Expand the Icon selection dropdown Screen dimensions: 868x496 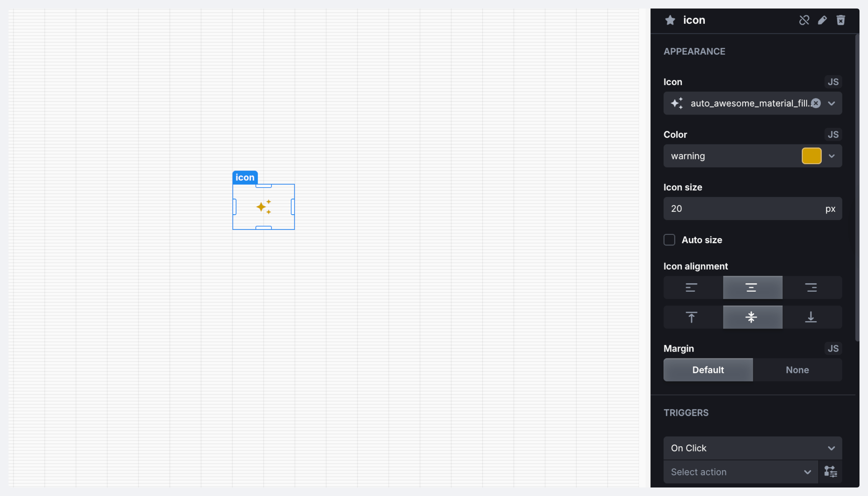pyautogui.click(x=831, y=103)
